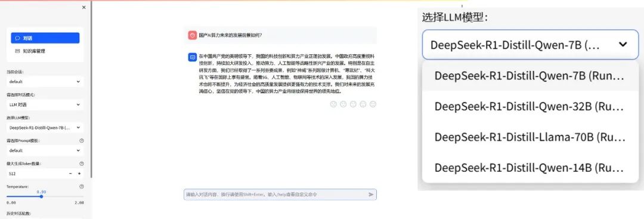Choose DeepSeek-R1-Distill-Qwen-32B option
Screen dimensions: 644x219
click(x=530, y=106)
